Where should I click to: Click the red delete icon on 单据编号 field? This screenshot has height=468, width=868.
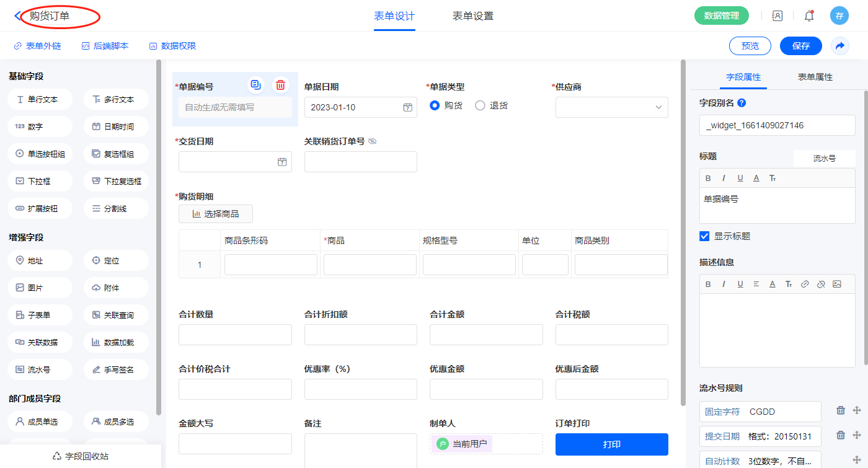coord(280,85)
